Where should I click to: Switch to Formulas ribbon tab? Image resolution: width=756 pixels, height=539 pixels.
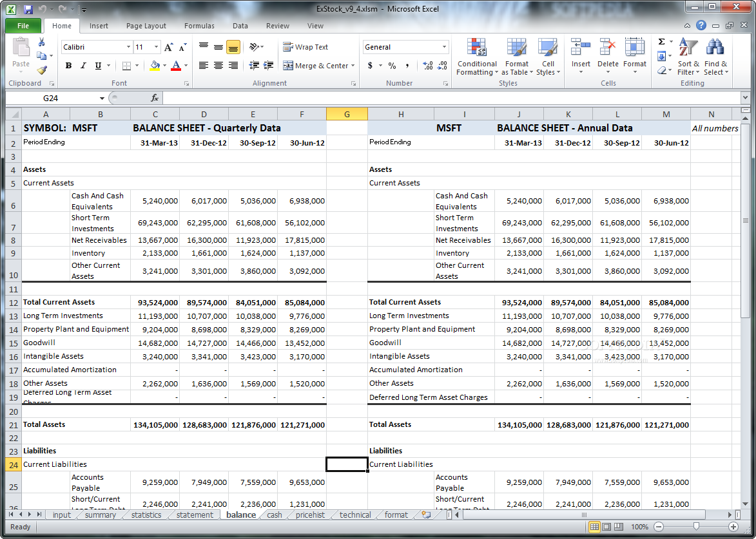click(x=199, y=26)
